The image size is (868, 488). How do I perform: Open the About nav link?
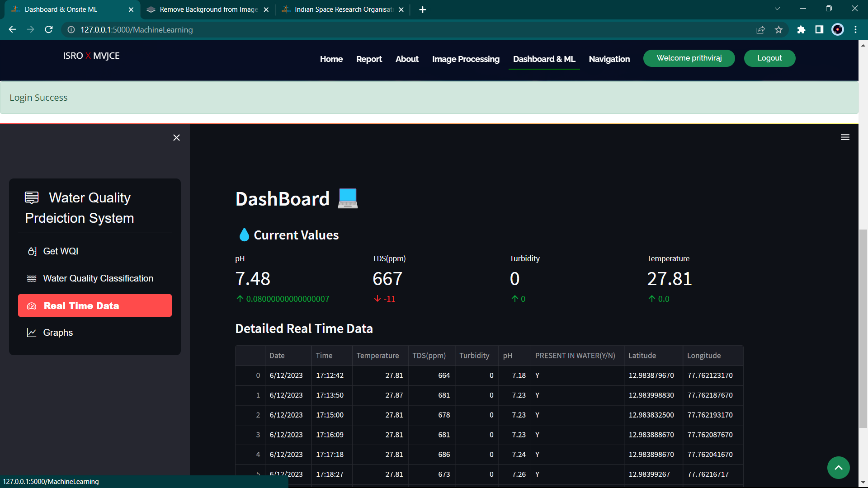click(x=407, y=59)
